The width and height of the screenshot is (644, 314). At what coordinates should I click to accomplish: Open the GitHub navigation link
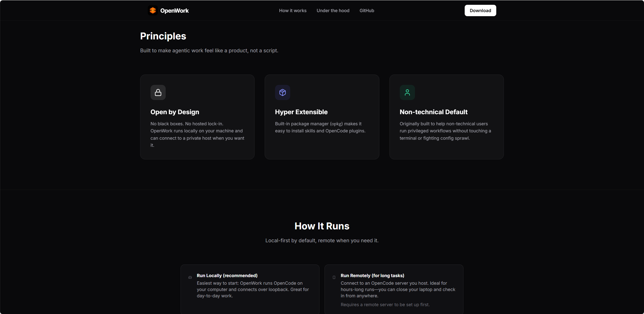click(x=367, y=11)
